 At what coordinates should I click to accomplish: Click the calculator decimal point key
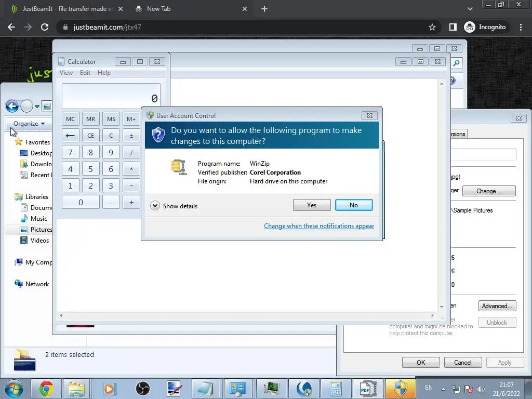111,202
